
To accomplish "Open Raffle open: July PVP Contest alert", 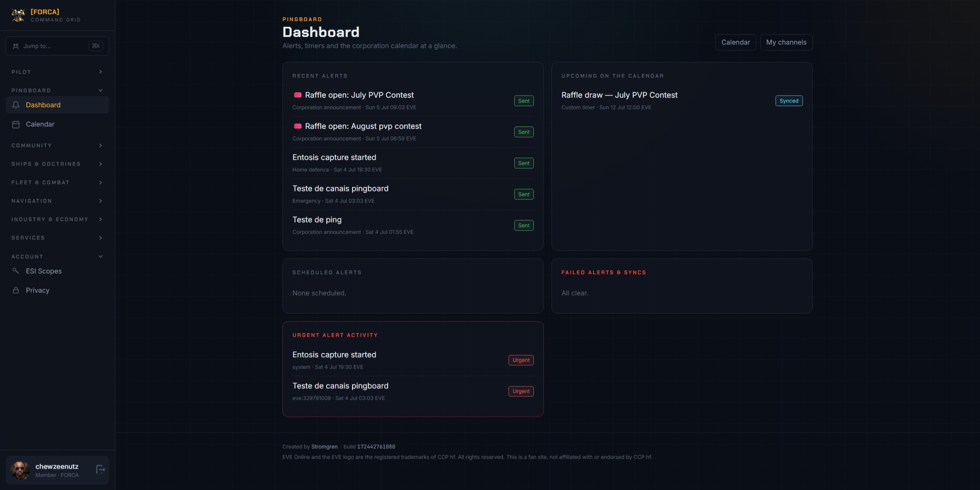I will coord(359,95).
